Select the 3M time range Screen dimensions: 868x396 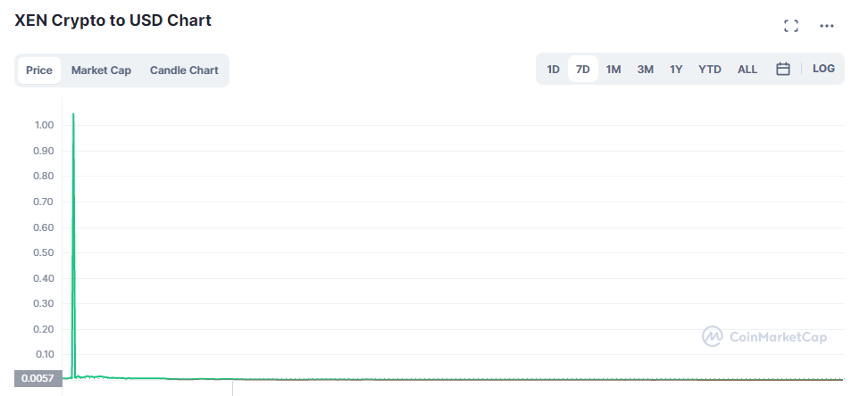point(646,70)
